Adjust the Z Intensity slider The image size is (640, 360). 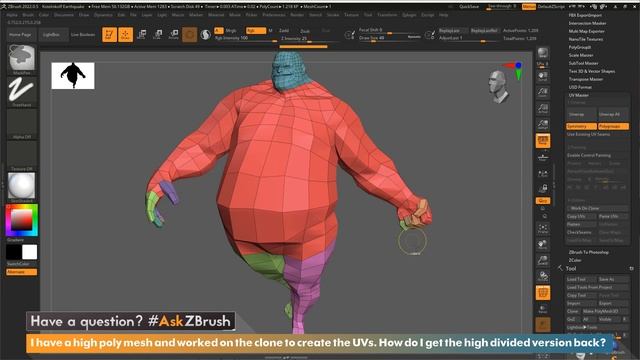pos(309,39)
